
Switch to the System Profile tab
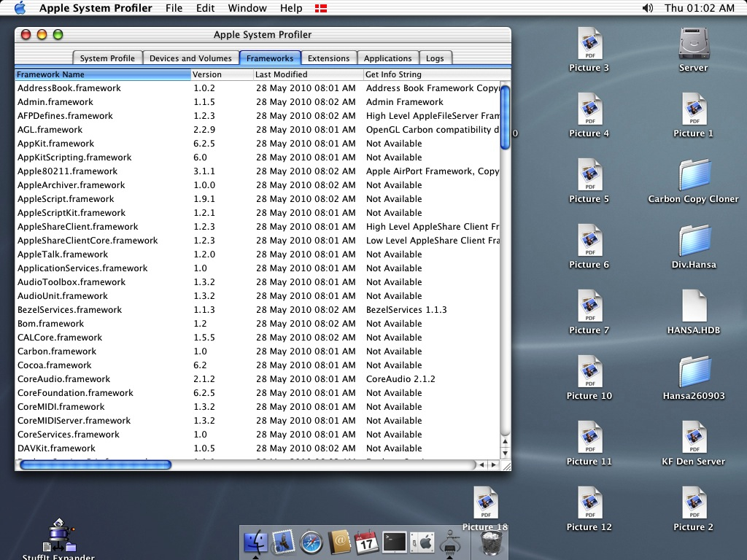tap(107, 58)
